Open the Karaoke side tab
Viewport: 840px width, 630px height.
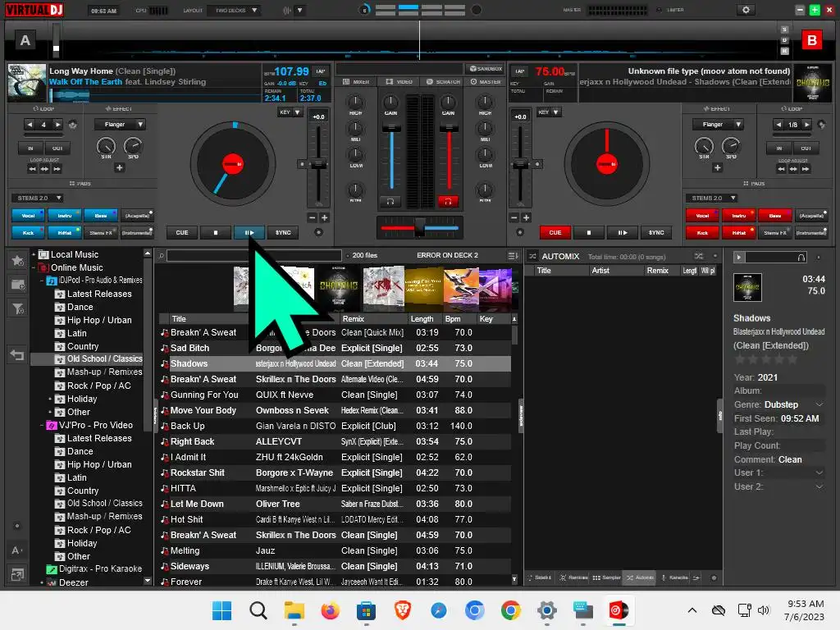[x=674, y=577]
